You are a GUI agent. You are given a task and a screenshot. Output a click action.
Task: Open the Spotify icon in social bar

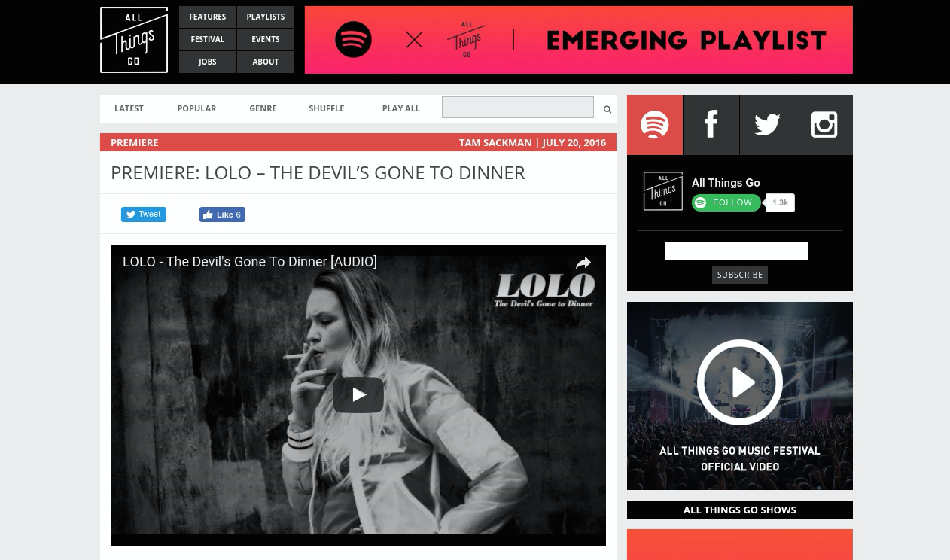coord(655,125)
